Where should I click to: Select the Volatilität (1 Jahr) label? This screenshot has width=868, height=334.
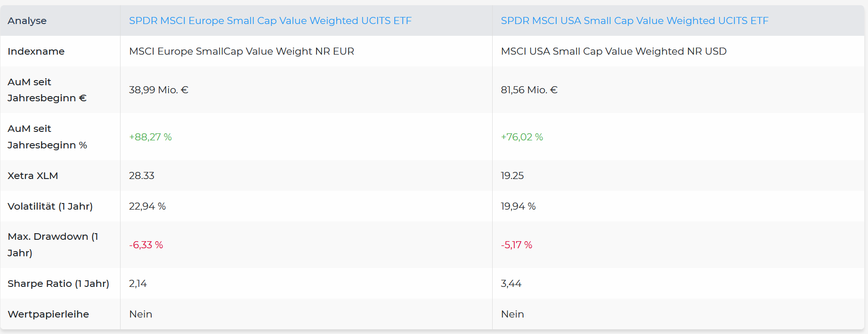click(x=50, y=206)
